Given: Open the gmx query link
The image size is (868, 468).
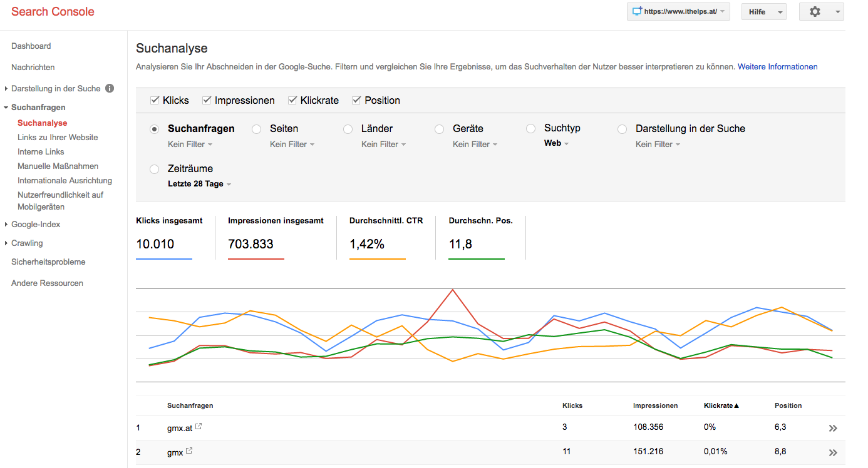Looking at the screenshot, I should (x=175, y=452).
